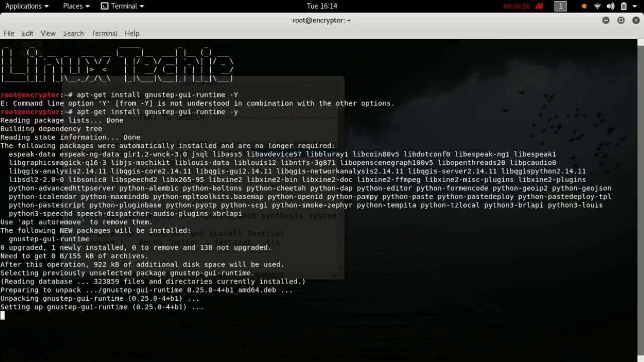Screen dimensions: 644x362
Task: Click package name libqgis-analysis2.14.11
Action: (58, 171)
